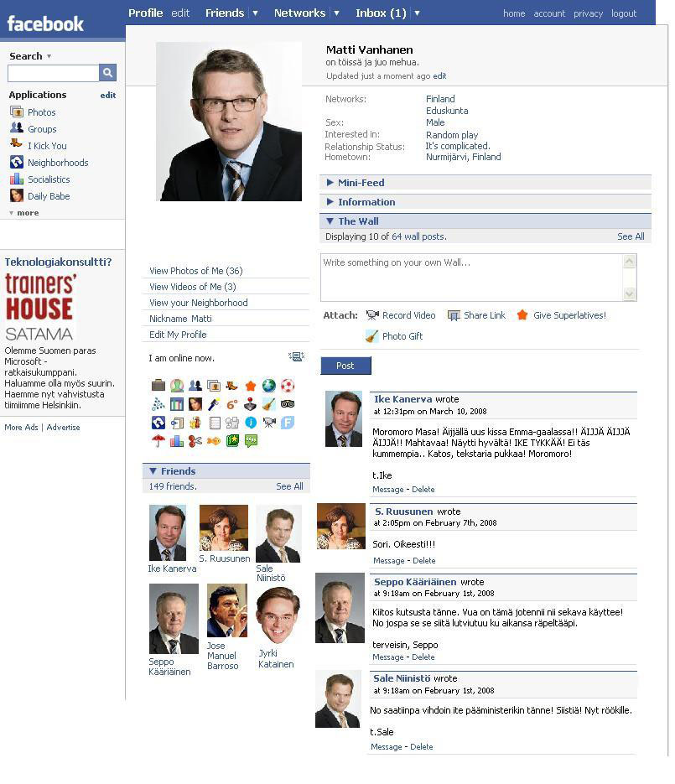Open the Profile tab in navigation bar
This screenshot has height=784, width=675.
point(146,13)
